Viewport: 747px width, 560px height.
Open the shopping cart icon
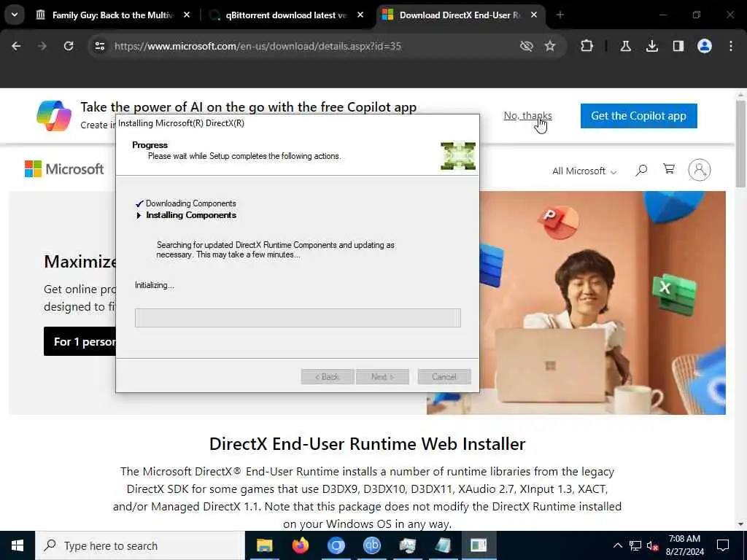(x=669, y=169)
